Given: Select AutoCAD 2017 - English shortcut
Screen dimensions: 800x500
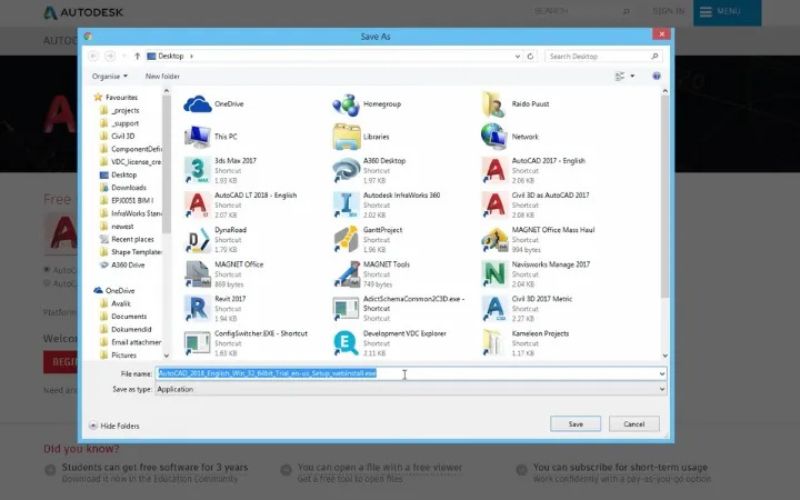Looking at the screenshot, I should 533,170.
